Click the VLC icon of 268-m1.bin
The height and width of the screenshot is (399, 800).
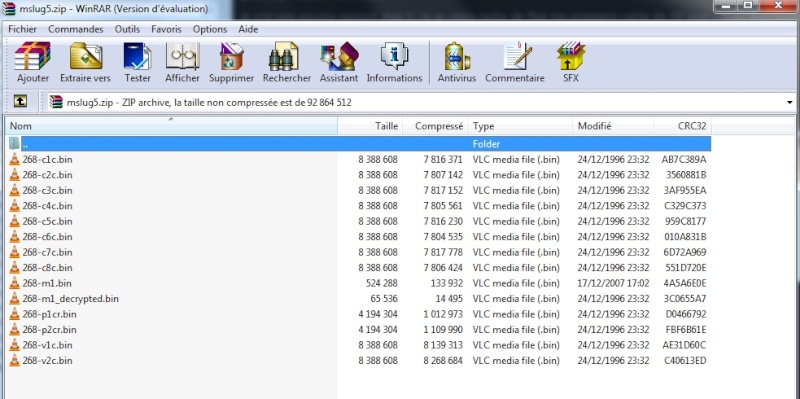(x=15, y=283)
